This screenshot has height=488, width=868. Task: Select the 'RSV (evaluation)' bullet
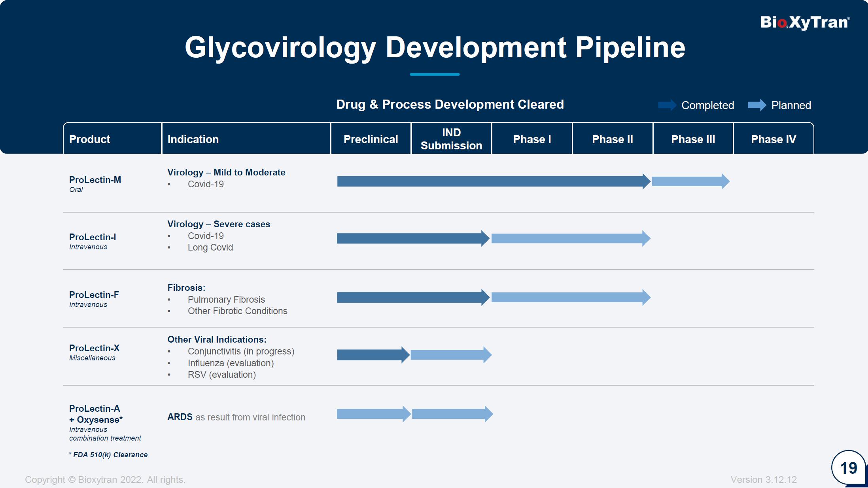tap(222, 375)
